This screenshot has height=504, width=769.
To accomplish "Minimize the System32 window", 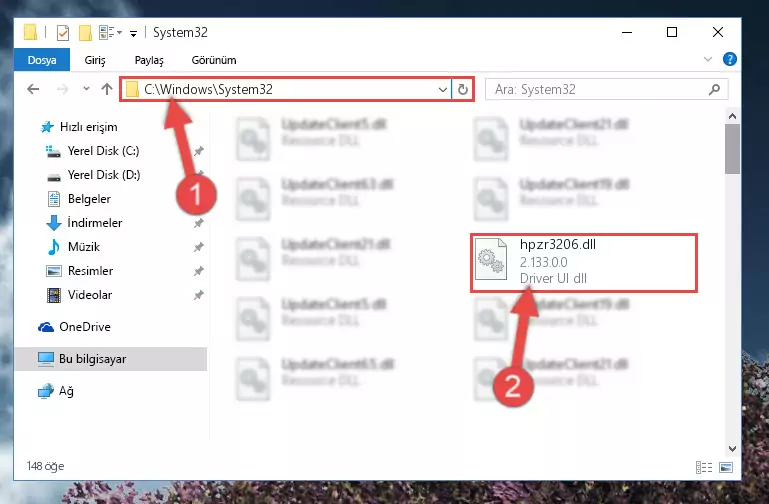I will pyautogui.click(x=627, y=32).
